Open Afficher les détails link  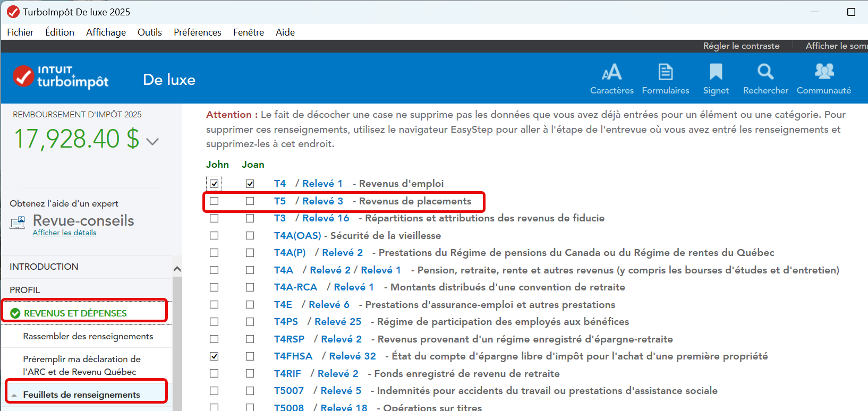point(64,233)
